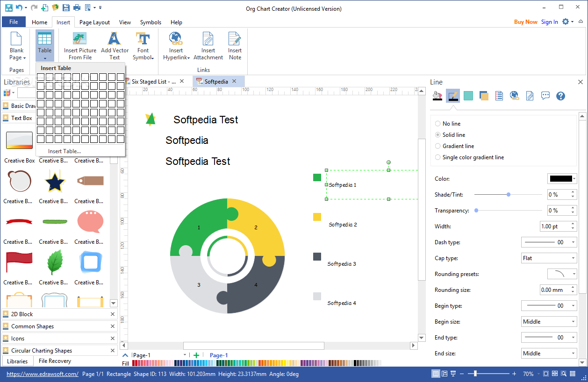
Task: Switch to the Symbols ribbon tab
Action: tap(151, 22)
